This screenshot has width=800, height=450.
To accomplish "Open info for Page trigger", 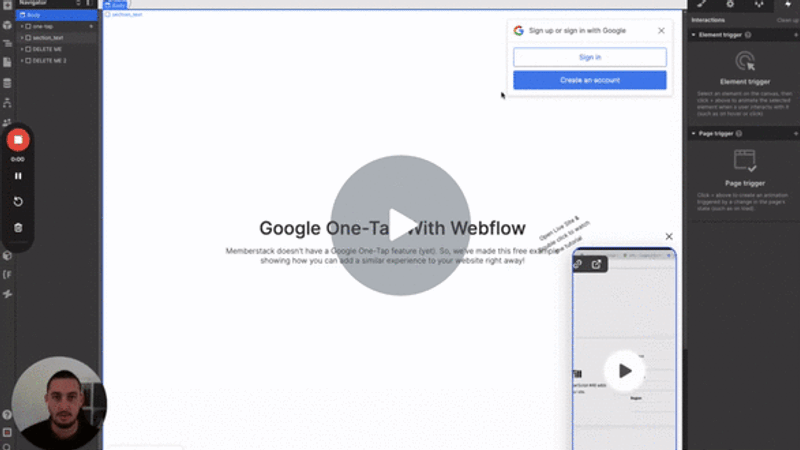I will 739,133.
